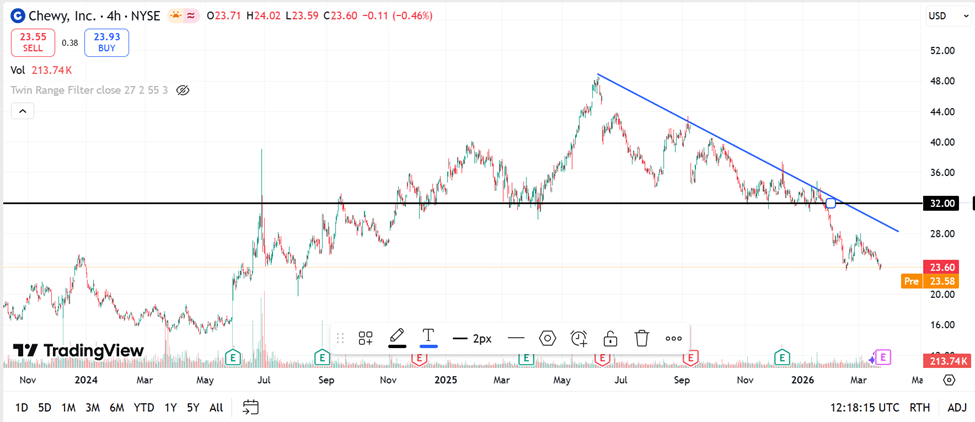The width and height of the screenshot is (975, 422).
Task: Click the pink approximate-data status icon
Action: pos(192,16)
